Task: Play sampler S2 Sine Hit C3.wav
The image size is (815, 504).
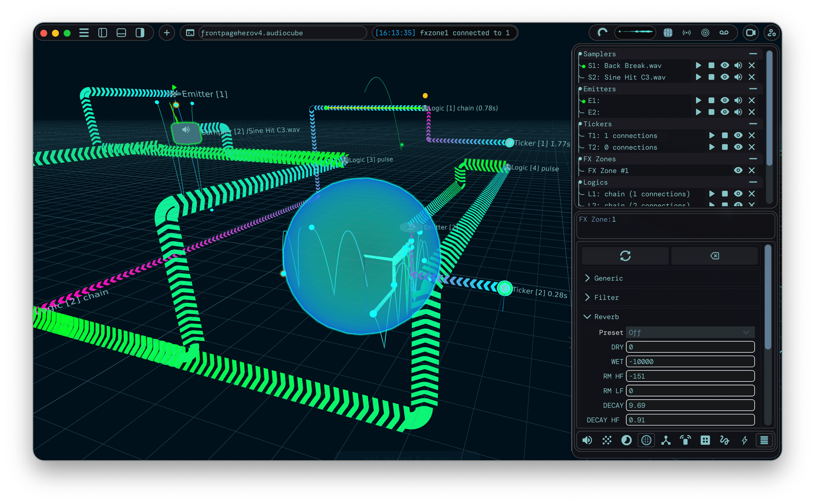Action: click(x=699, y=77)
